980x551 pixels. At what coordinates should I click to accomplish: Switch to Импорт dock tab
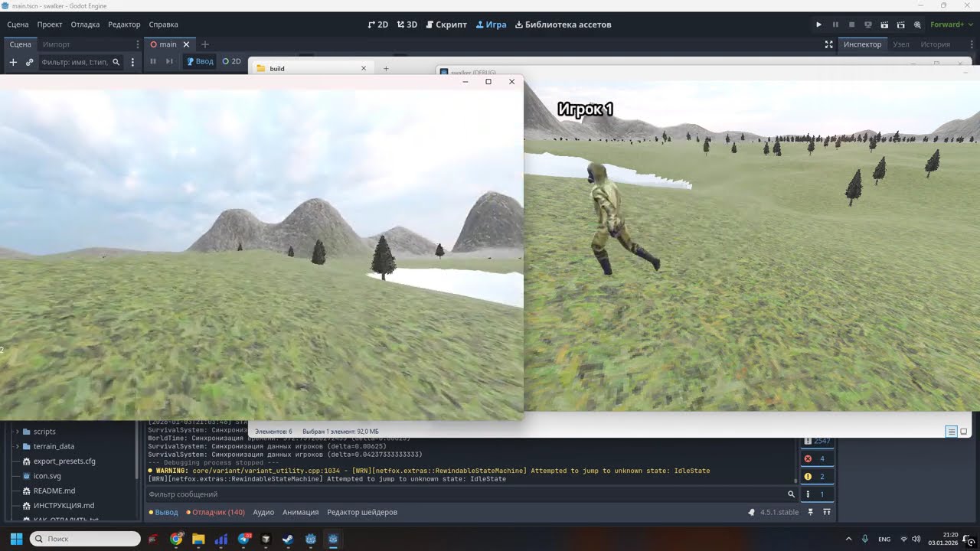57,44
